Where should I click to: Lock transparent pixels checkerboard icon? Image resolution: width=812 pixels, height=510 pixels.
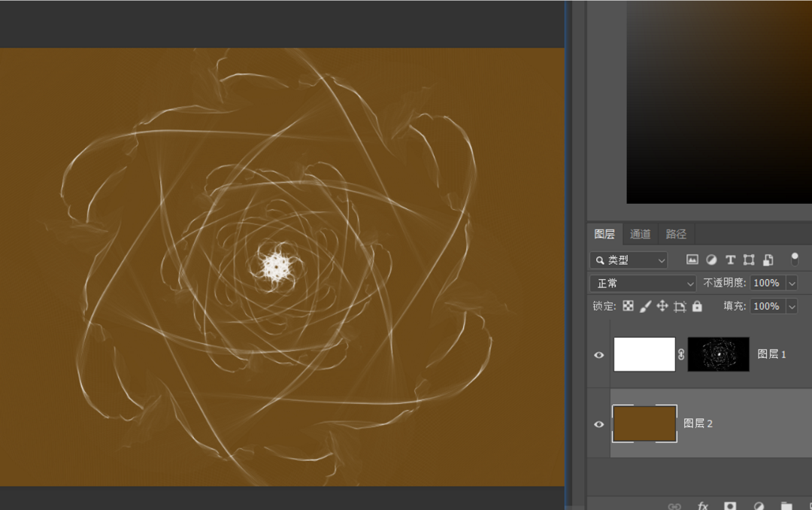point(628,306)
